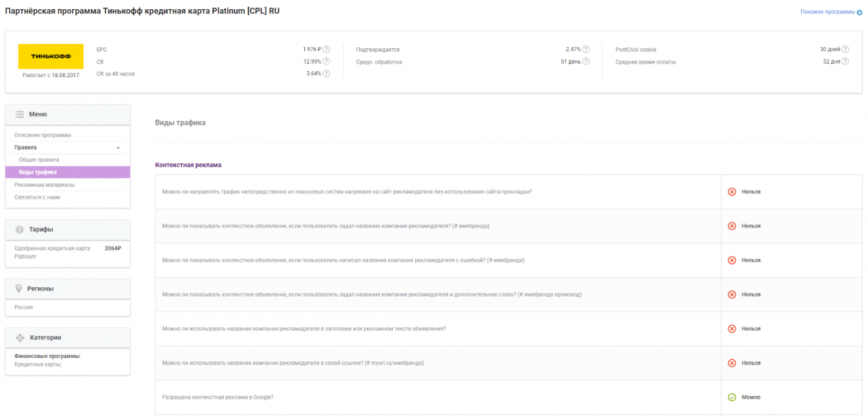Image resolution: width=868 pixels, height=416 pixels.
Task: Click the EPC value 1 976 ₽
Action: [x=312, y=50]
